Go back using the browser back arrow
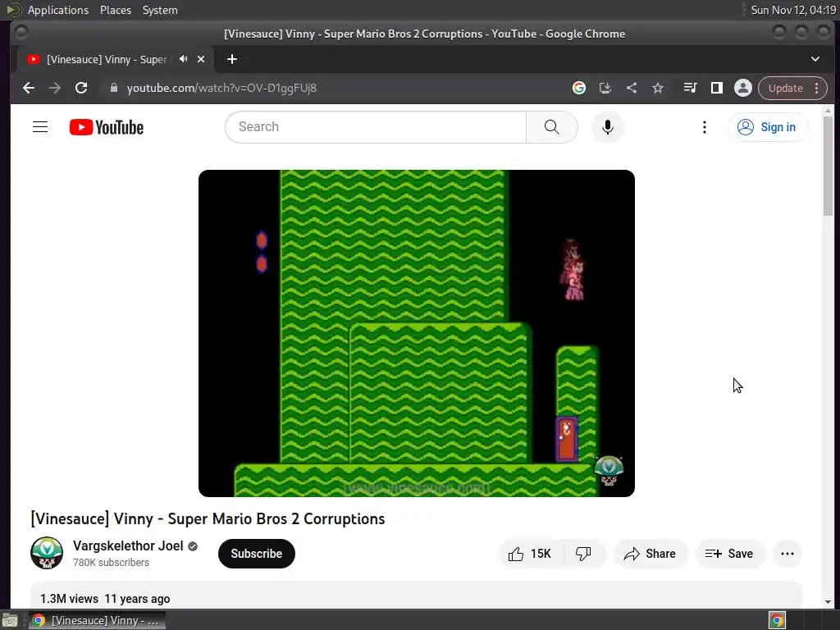The image size is (840, 630). coord(29,88)
